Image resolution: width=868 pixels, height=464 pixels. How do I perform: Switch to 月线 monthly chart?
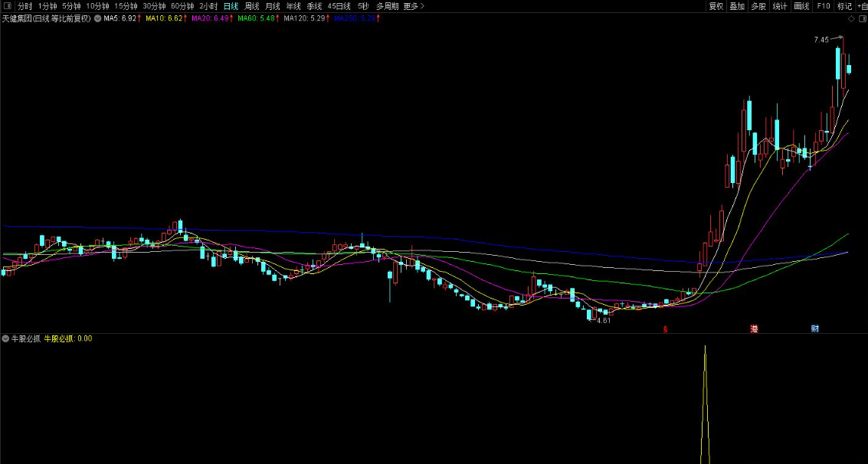click(x=273, y=6)
